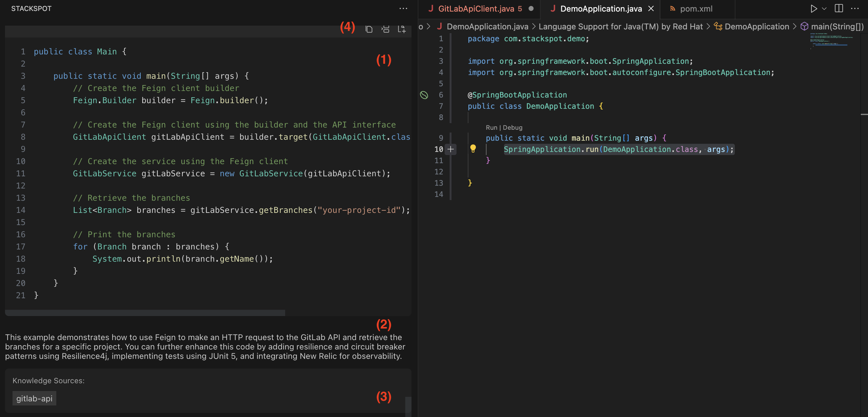The width and height of the screenshot is (868, 417).
Task: Click the editor minimap
Action: pyautogui.click(x=831, y=40)
